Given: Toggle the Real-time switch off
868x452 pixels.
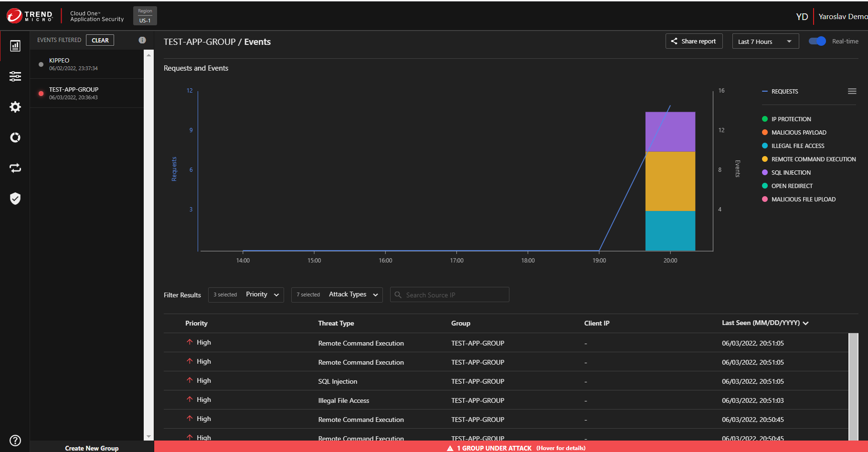Looking at the screenshot, I should pos(817,42).
